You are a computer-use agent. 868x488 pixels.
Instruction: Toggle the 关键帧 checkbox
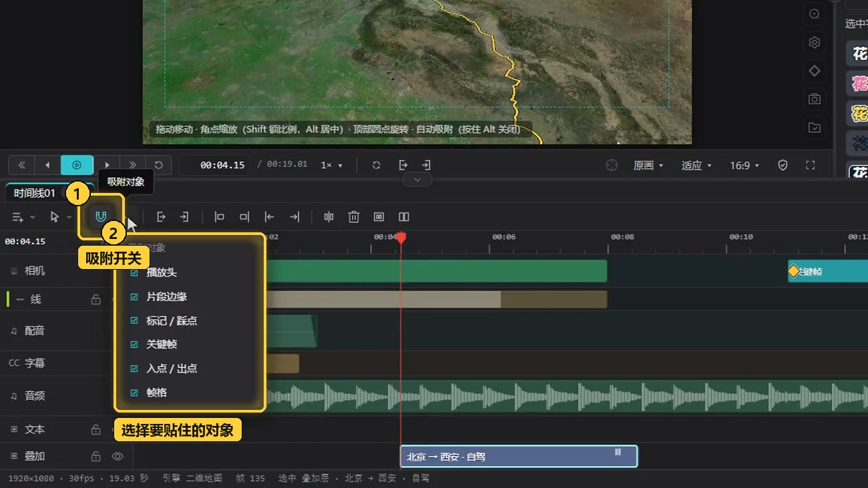tap(134, 344)
